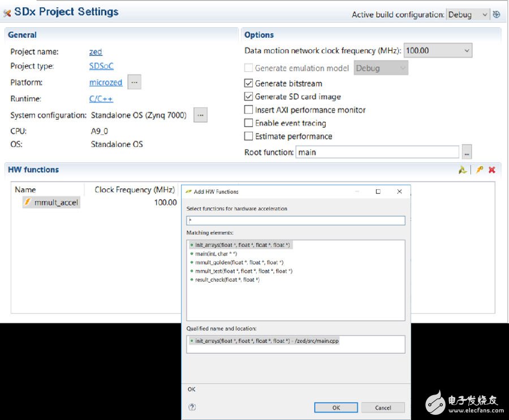Enable Insert AXI performance monitor
The image size is (509, 420).
[248, 110]
